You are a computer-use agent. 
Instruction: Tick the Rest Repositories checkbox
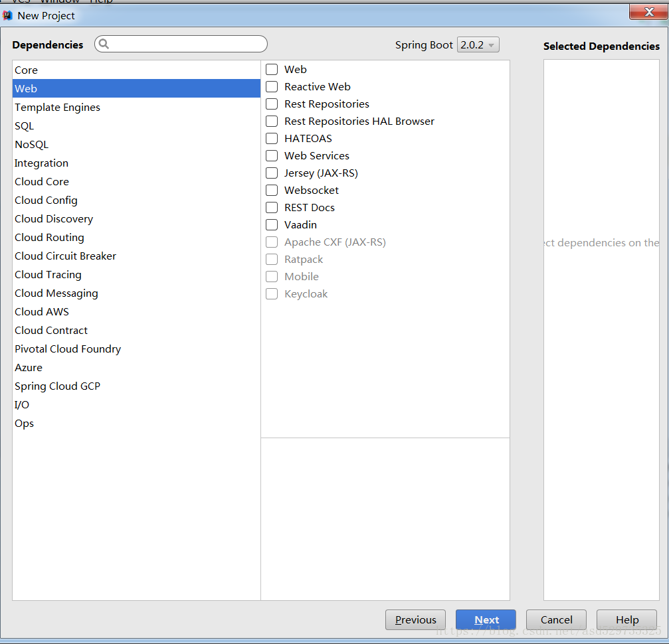(272, 104)
